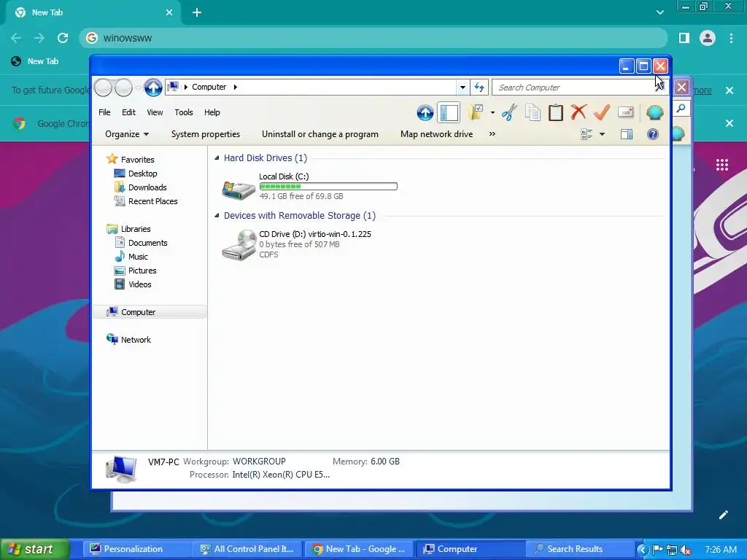Click the Start button
The height and width of the screenshot is (560, 747).
[x=34, y=549]
